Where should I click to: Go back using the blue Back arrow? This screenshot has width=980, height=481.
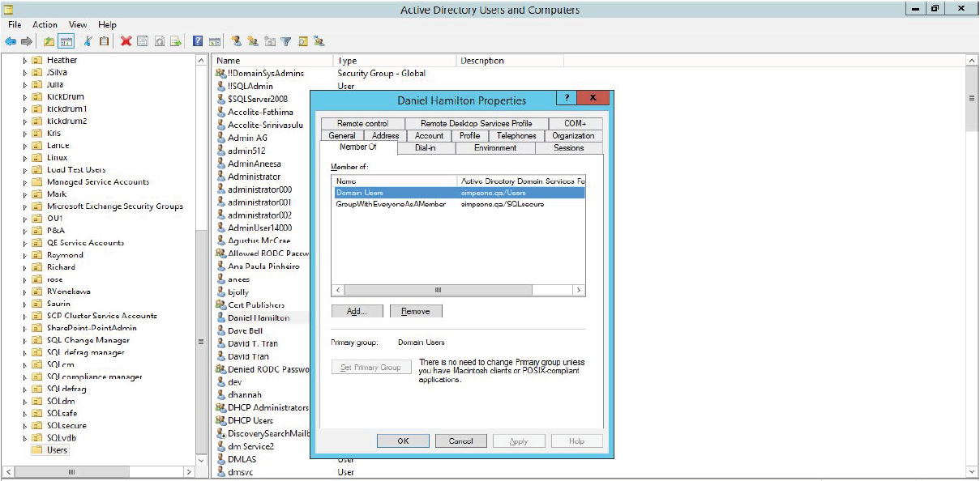coord(11,41)
